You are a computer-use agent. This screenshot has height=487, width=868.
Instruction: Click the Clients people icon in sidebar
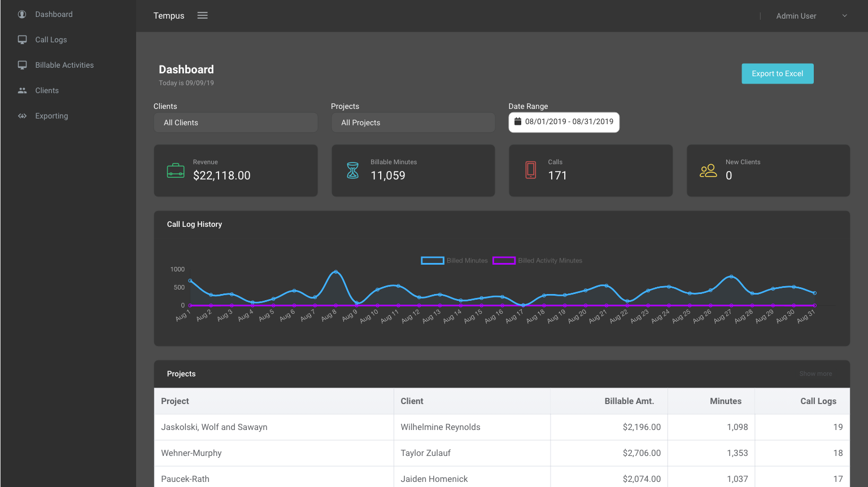pos(22,90)
